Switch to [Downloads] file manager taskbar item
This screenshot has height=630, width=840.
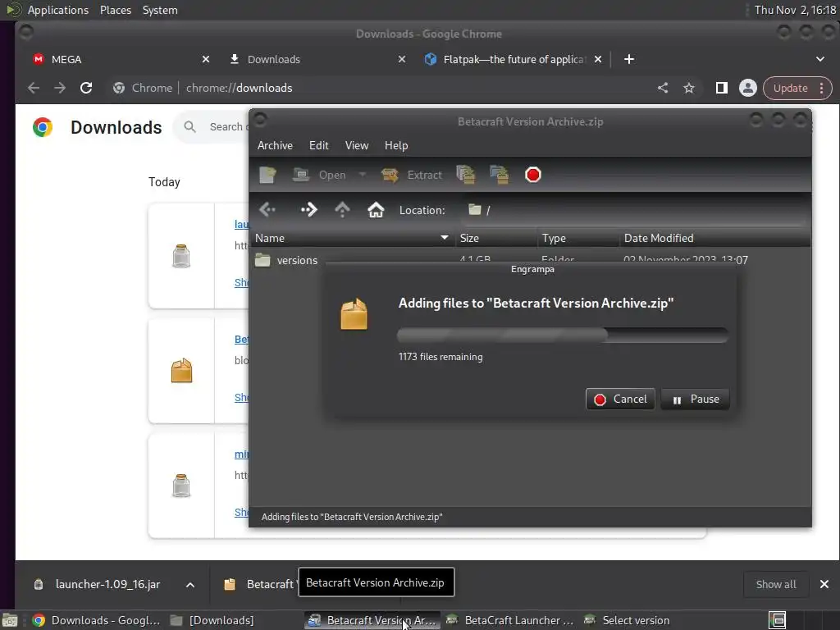tap(212, 620)
